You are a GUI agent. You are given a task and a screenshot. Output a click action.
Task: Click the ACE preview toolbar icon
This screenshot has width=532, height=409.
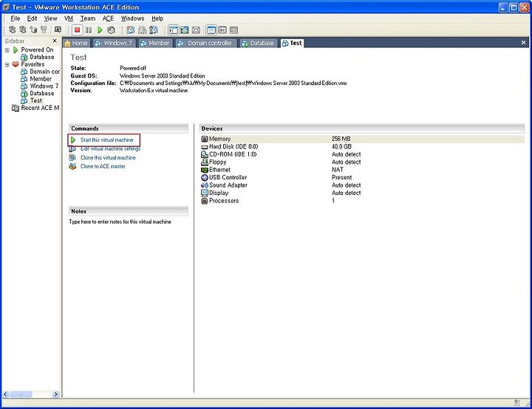click(x=58, y=30)
